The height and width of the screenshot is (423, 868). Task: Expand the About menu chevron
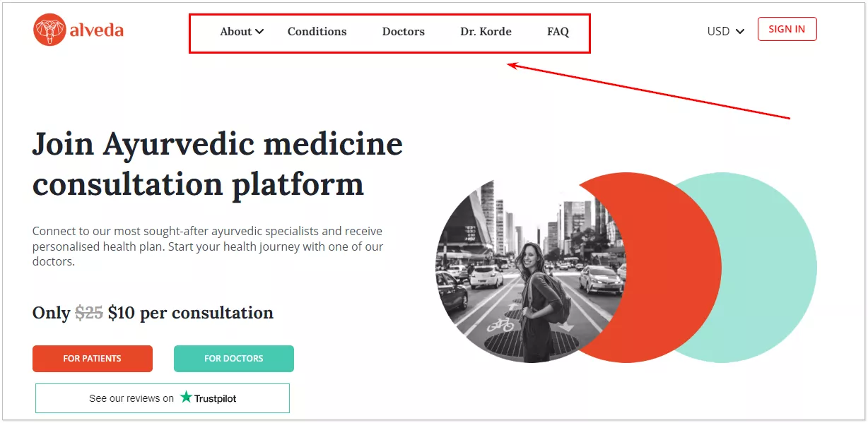coord(259,32)
